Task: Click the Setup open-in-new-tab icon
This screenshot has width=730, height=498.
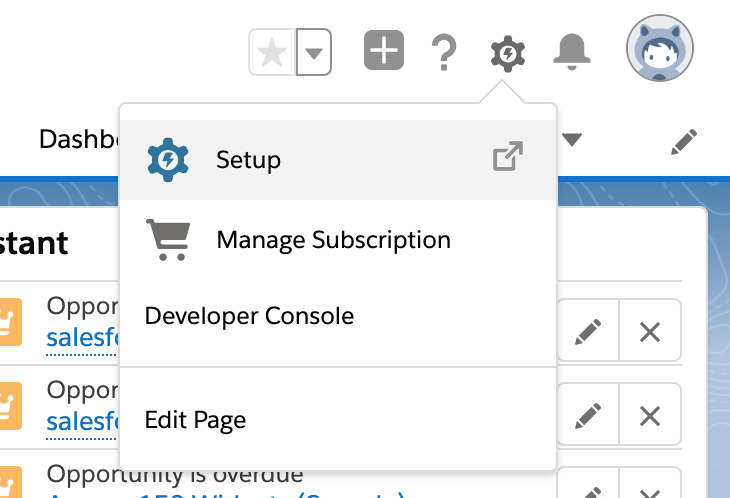Action: pos(508,158)
